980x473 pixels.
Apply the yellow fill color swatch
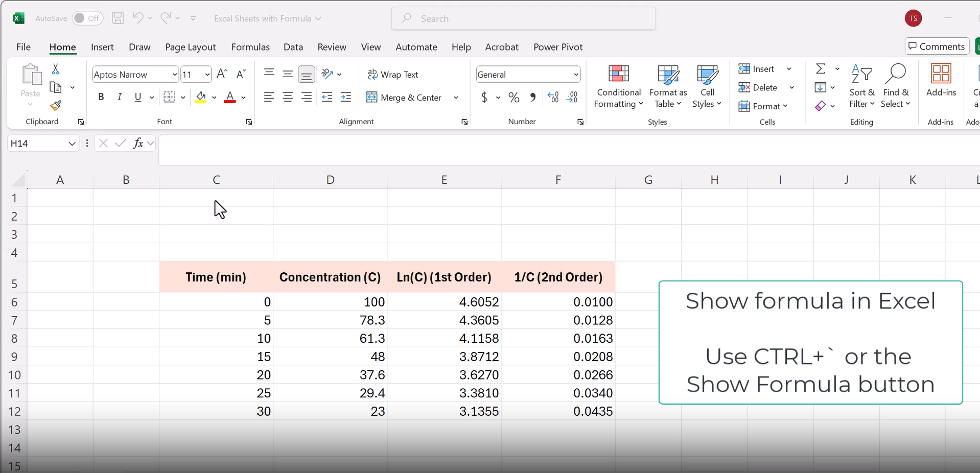201,98
